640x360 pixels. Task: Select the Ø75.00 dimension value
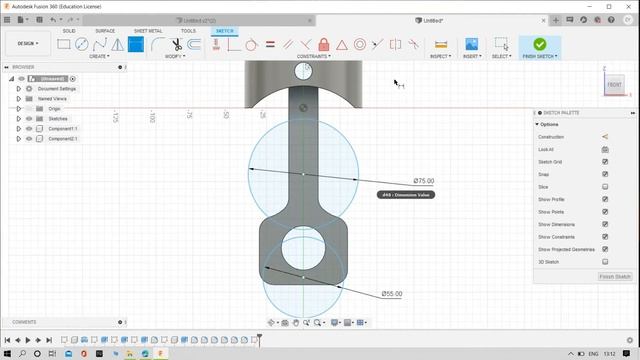pos(424,181)
